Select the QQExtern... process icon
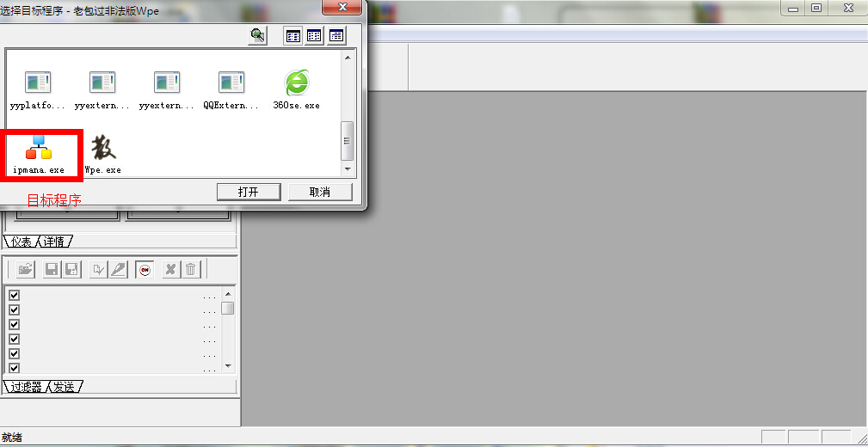868x447 pixels. click(x=231, y=89)
